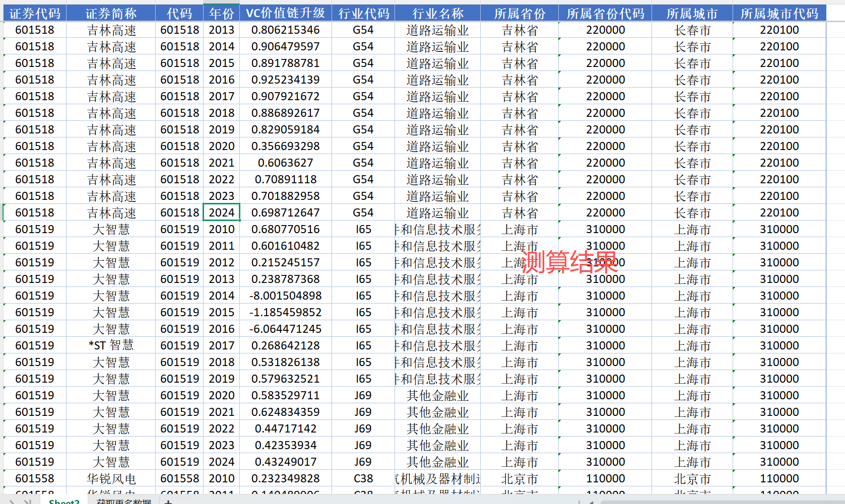Screen dimensions: 845x504
Task: Select city code 110000 in 华锐风电 2010 row
Action: (779, 479)
